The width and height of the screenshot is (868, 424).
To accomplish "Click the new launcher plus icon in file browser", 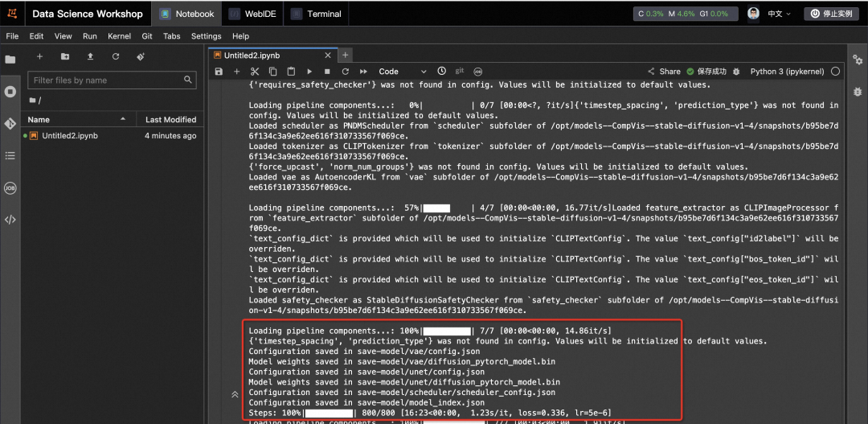I will point(39,56).
